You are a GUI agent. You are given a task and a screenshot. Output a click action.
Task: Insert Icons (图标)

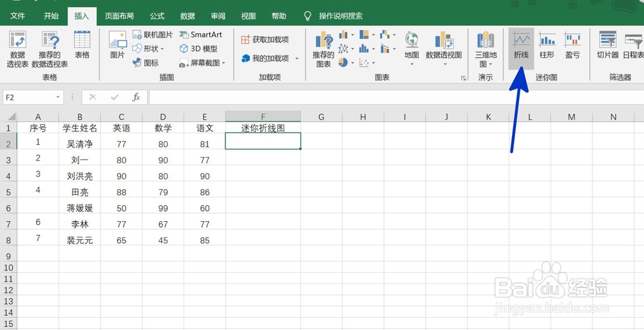click(146, 63)
